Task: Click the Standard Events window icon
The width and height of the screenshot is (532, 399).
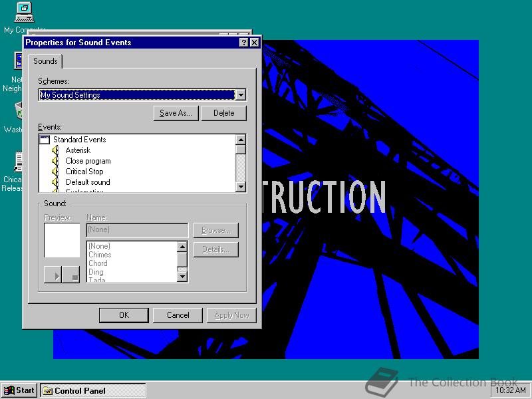Action: 45,140
